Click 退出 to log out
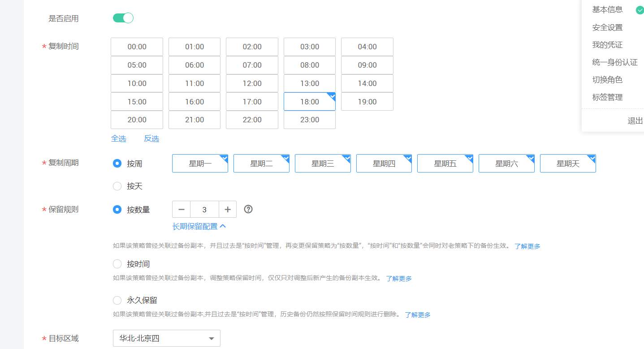Image resolution: width=644 pixels, height=349 pixels. click(635, 121)
